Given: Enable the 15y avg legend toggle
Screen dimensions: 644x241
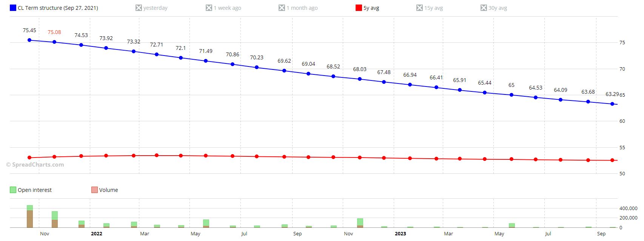Looking at the screenshot, I should coord(419,8).
